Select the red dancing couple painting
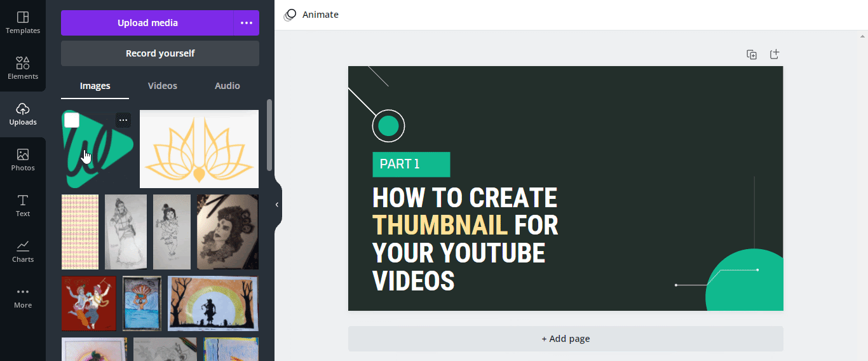The image size is (868, 361). (89, 303)
